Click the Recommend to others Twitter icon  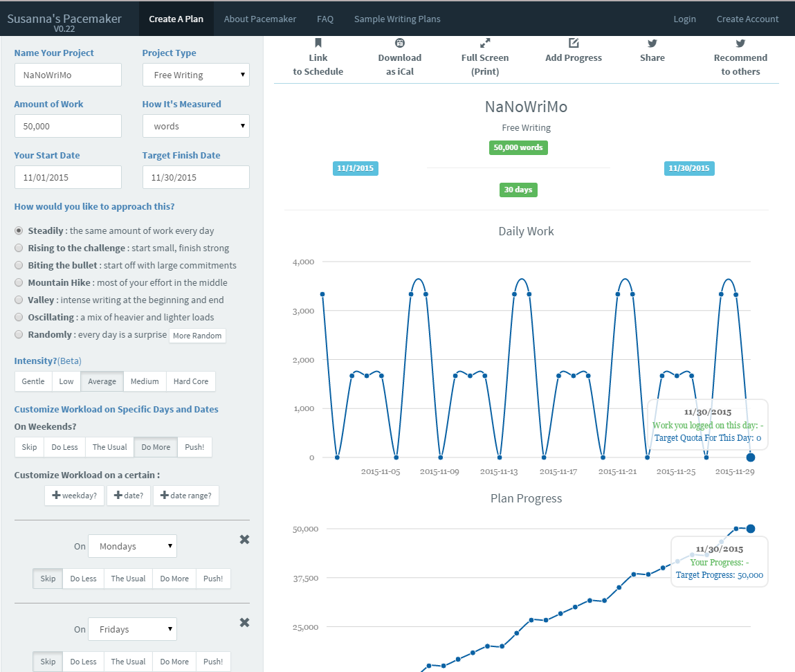(x=740, y=43)
